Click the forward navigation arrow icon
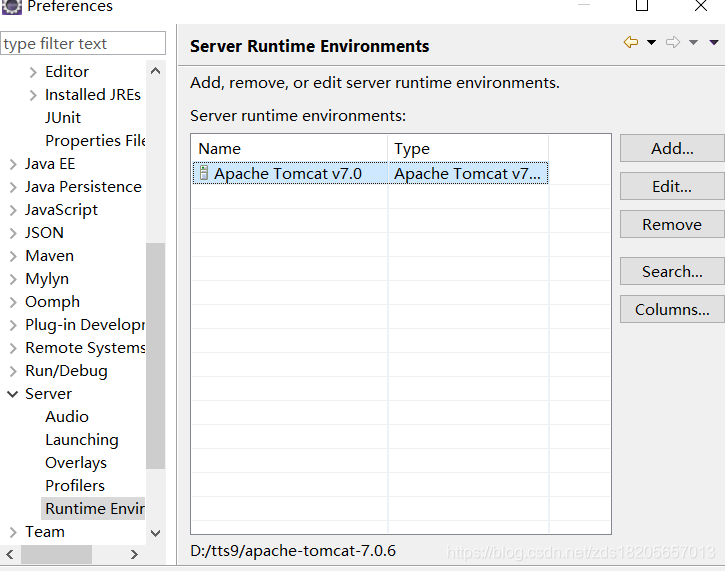725x571 pixels. pos(673,43)
